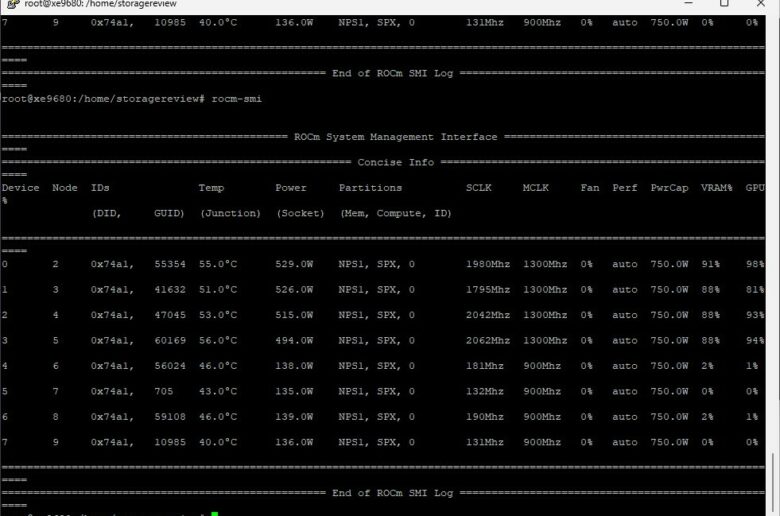Image resolution: width=780 pixels, height=516 pixels.
Task: Click the IDs column header
Action: point(100,188)
